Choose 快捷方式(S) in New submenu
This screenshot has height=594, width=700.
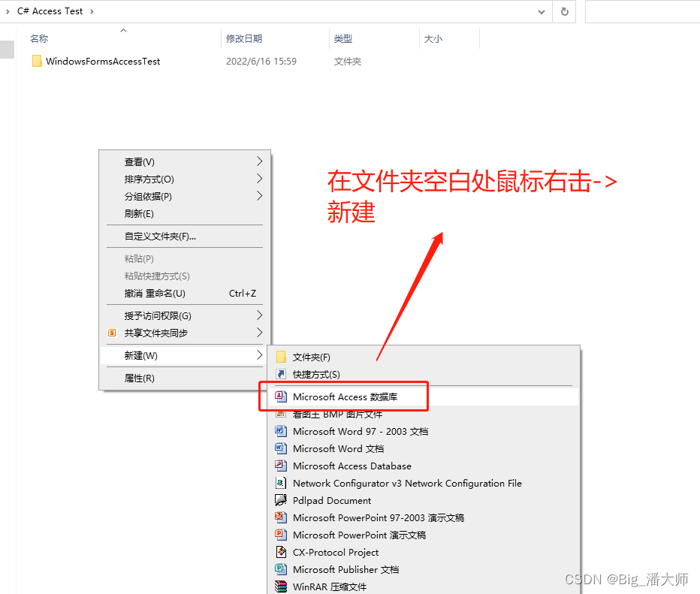click(424, 375)
